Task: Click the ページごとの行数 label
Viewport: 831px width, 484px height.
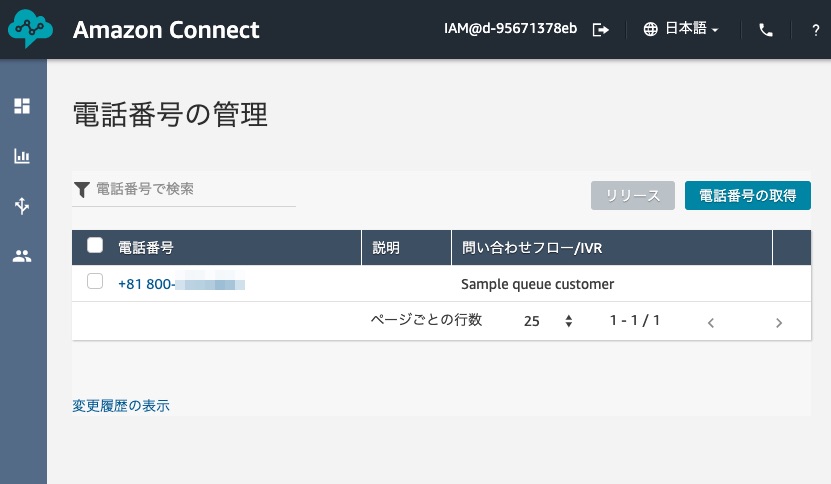Action: pos(426,320)
